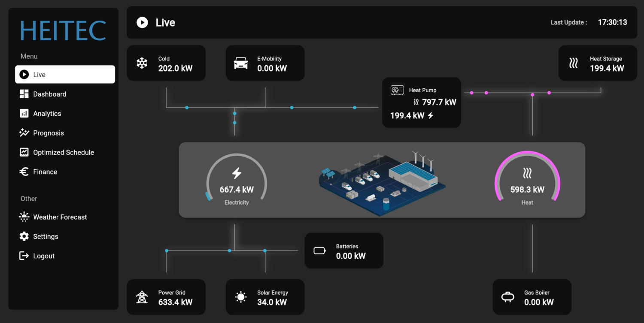Click the Heat Storage waves icon
The width and height of the screenshot is (644, 323).
coord(573,63)
